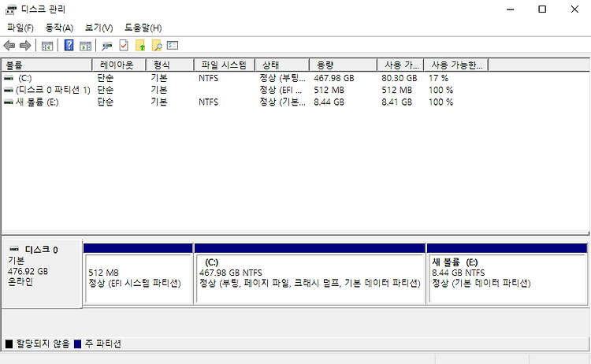Open help with the blue question mark icon
Image resolution: width=591 pixels, height=364 pixels.
pos(69,45)
